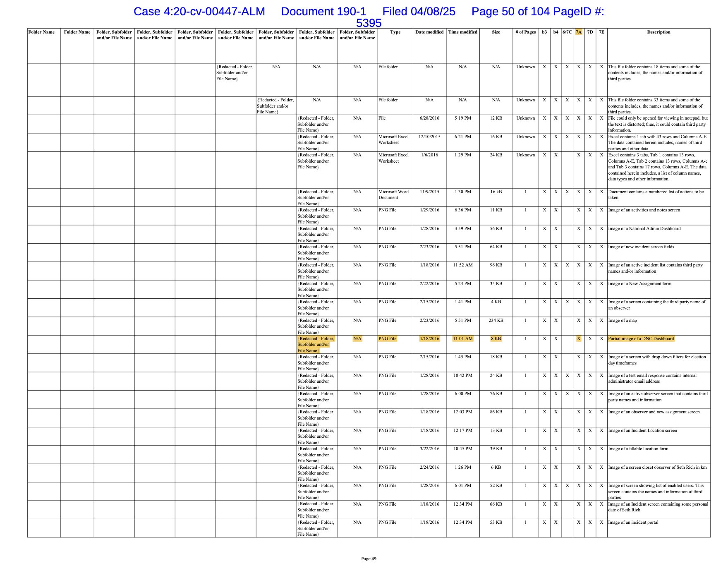This screenshot has width=728, height=566.
Task: Click time cell '11 52 AM'
Action: pos(463,265)
